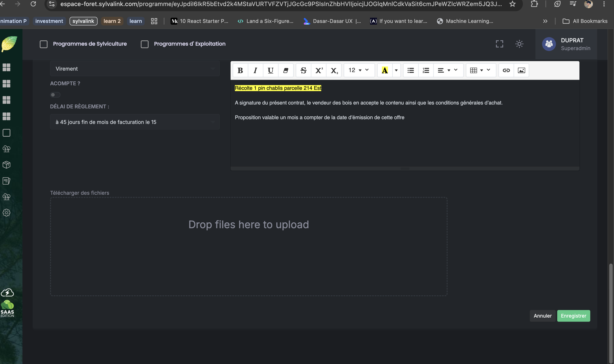Click the Sylvalink leaf logo
Viewport: 614px width, 364px height.
point(9,44)
